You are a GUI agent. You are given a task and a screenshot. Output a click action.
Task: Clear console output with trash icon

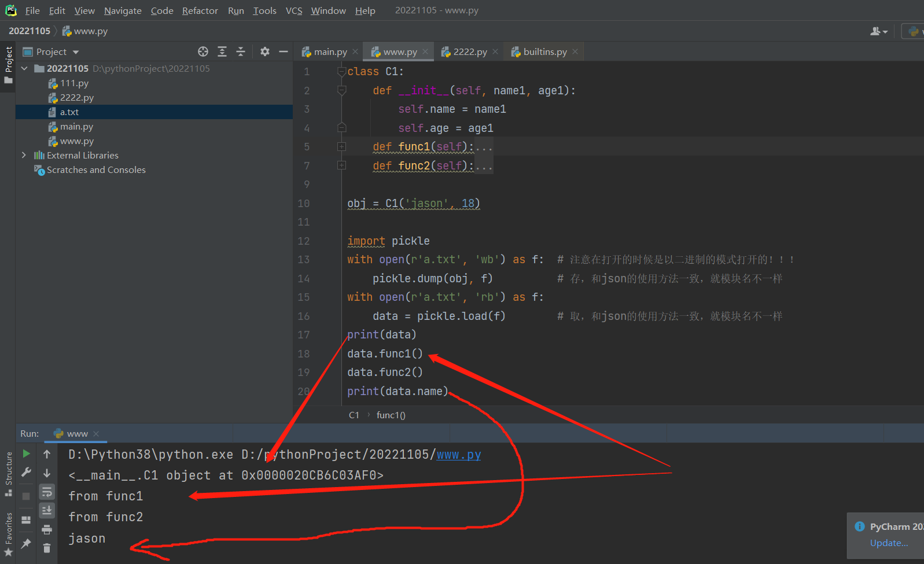pyautogui.click(x=47, y=548)
